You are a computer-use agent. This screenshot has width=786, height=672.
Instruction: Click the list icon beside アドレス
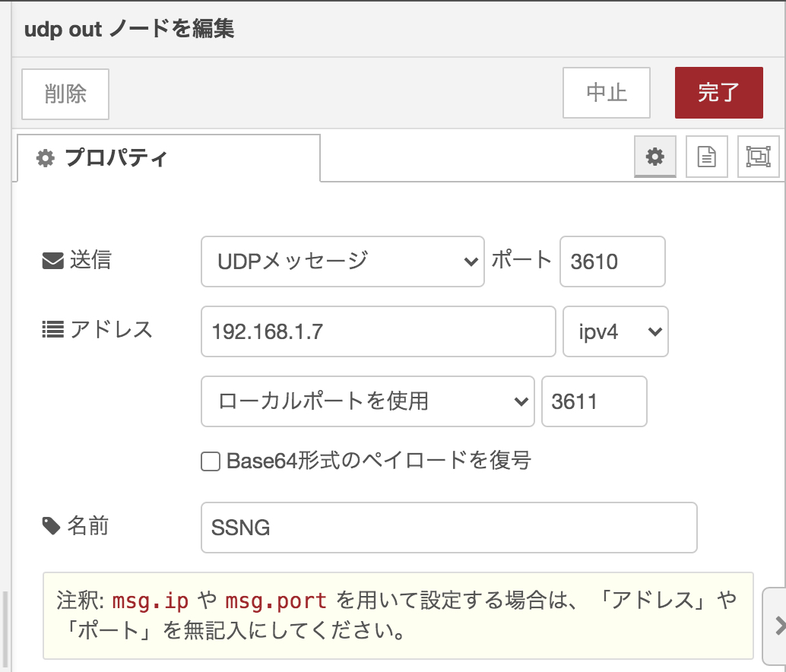pyautogui.click(x=52, y=328)
